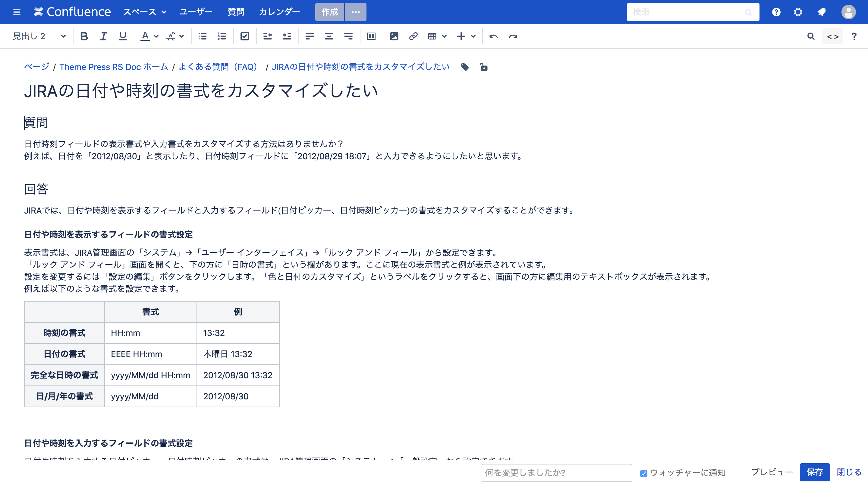Viewport: 868px width, 485px height.
Task: Click the 回答 heading
Action: pyautogui.click(x=36, y=189)
